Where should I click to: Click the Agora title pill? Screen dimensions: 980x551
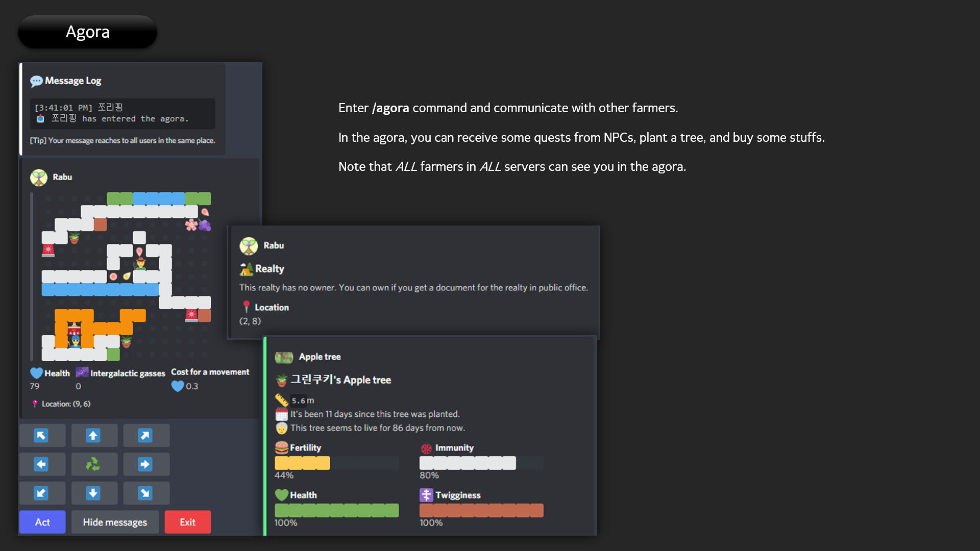coord(87,32)
